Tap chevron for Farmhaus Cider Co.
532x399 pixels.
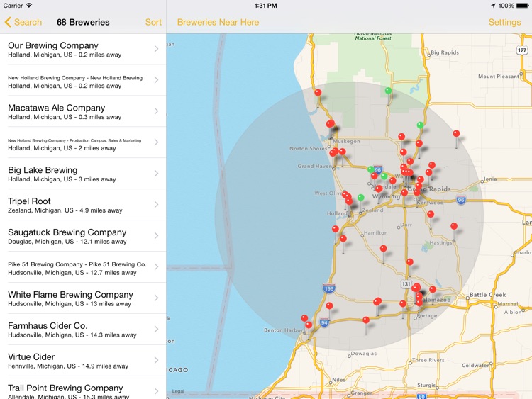(x=157, y=329)
